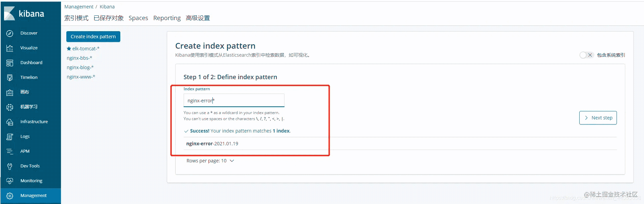Click the Infrastructure icon

(10, 122)
